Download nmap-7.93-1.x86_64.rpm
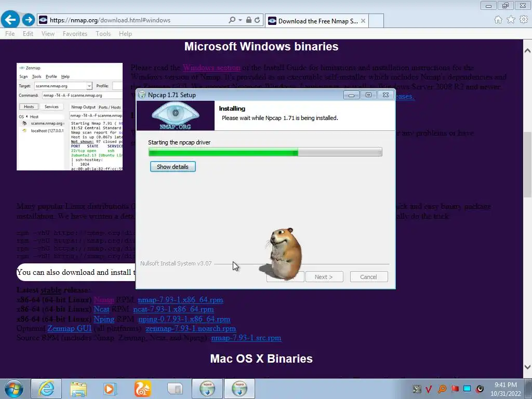 (x=180, y=300)
